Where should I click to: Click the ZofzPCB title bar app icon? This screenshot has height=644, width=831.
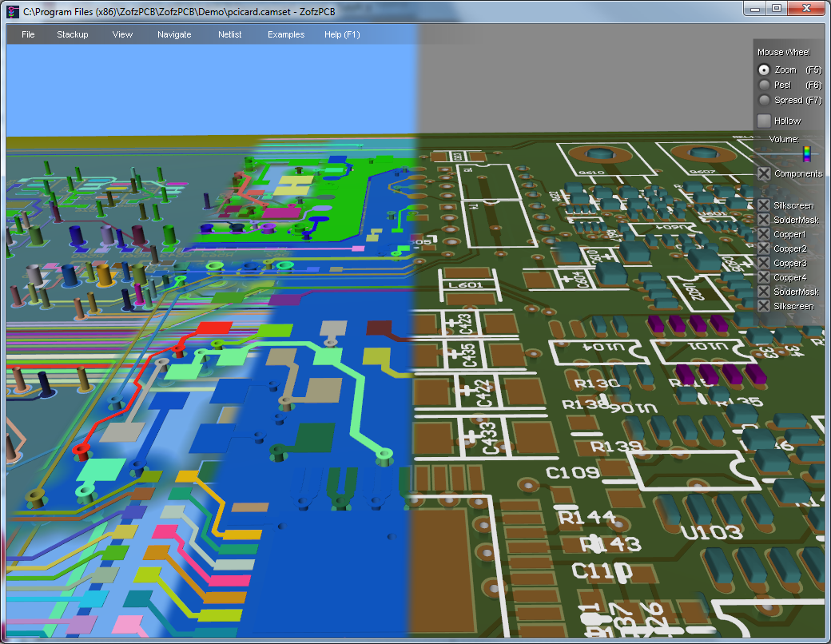pyautogui.click(x=12, y=12)
